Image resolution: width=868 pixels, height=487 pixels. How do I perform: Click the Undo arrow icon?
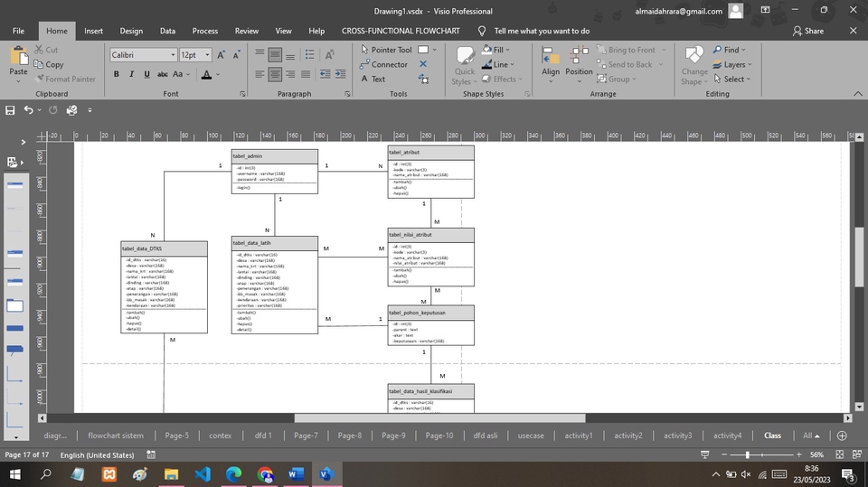pyautogui.click(x=28, y=110)
